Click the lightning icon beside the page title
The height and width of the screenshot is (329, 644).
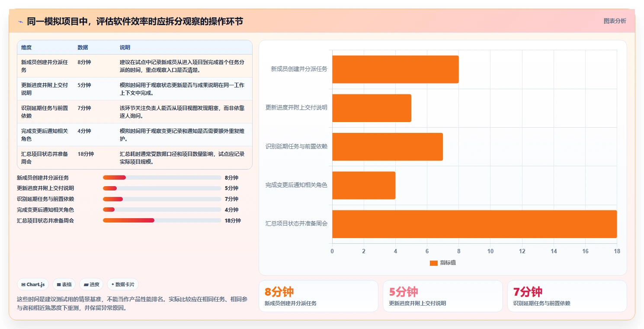coord(21,21)
